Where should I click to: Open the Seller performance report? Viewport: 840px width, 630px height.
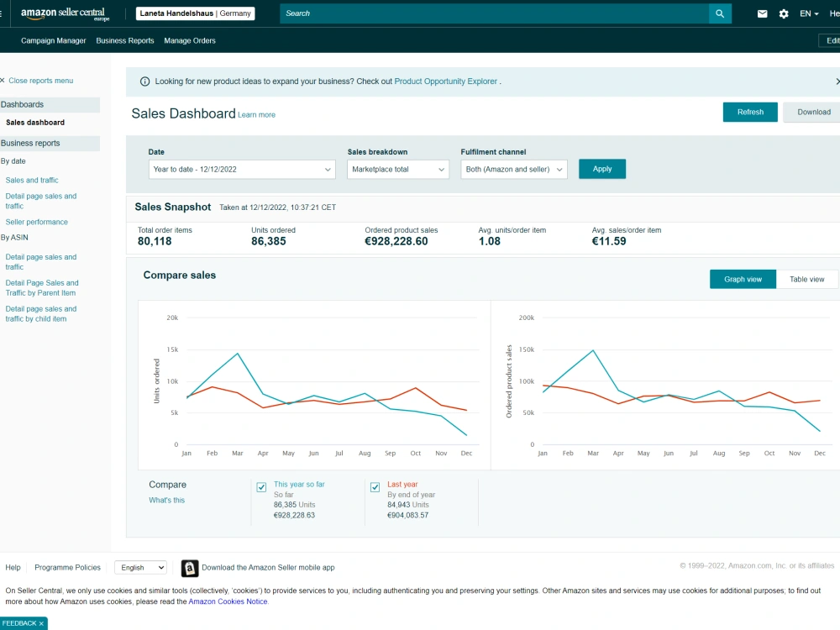pyautogui.click(x=36, y=222)
